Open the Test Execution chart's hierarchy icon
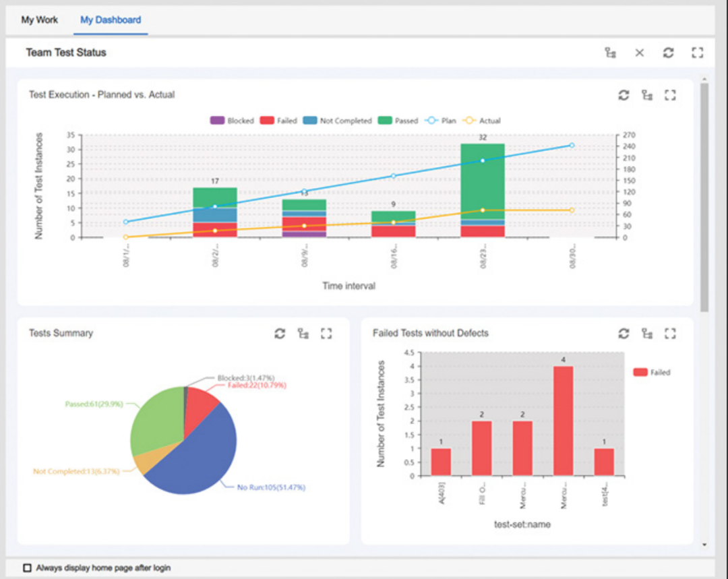 tap(646, 95)
